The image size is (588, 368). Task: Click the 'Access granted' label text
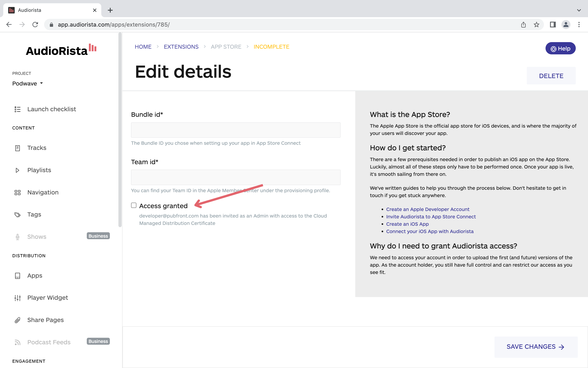(163, 206)
